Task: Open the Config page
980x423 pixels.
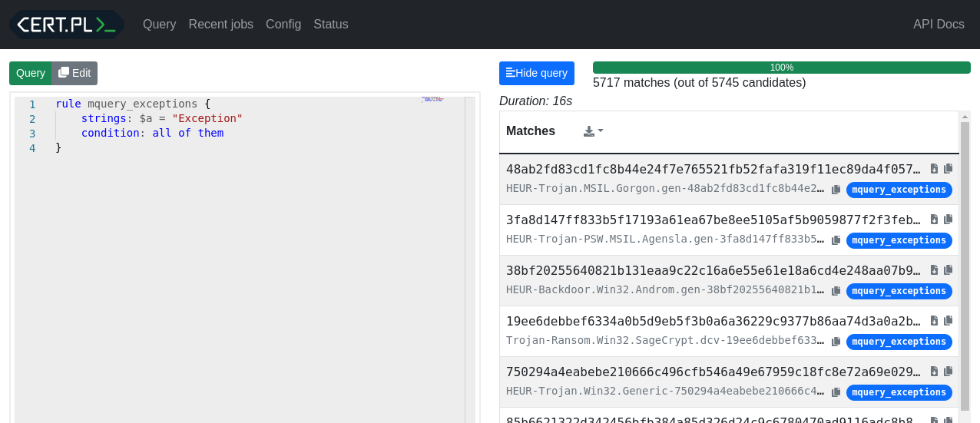Action: 283,25
